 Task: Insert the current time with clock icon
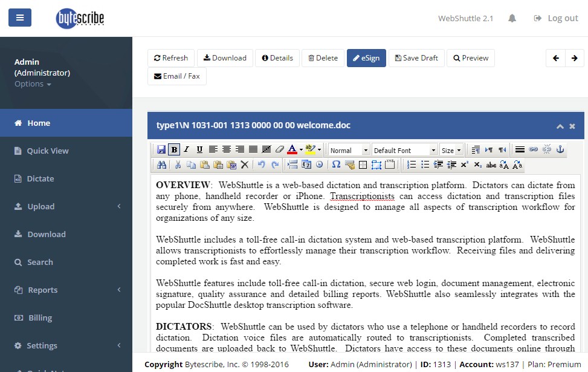[320, 165]
